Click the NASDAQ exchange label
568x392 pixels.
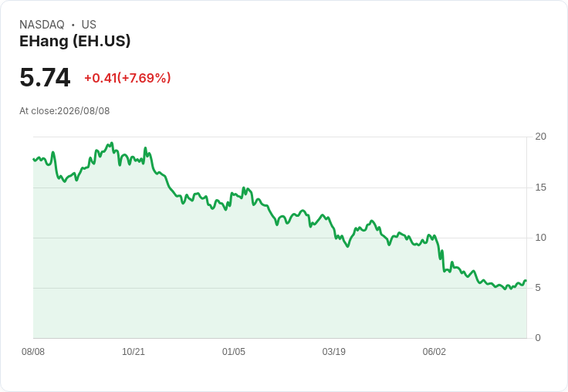click(42, 25)
